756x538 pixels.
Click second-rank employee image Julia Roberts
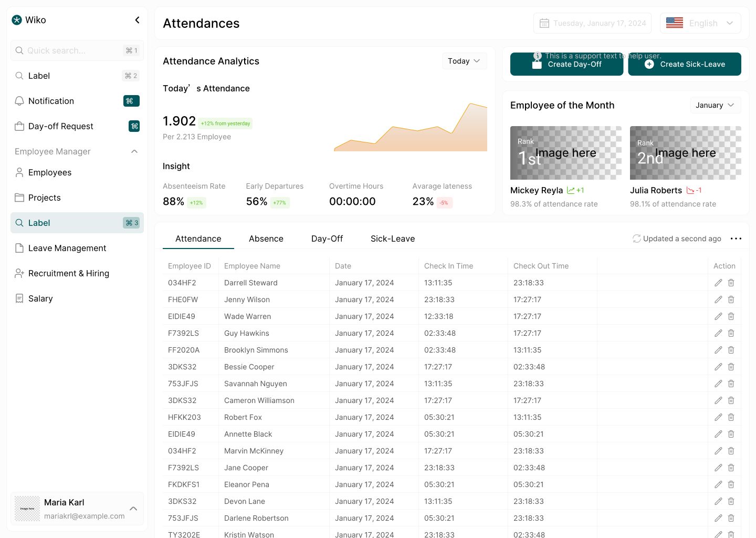click(686, 153)
